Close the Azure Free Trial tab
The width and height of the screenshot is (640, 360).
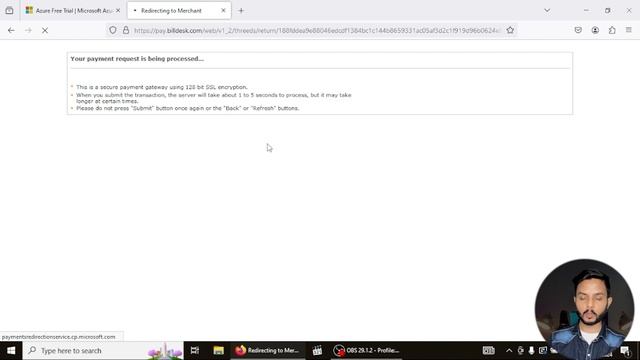tap(118, 11)
